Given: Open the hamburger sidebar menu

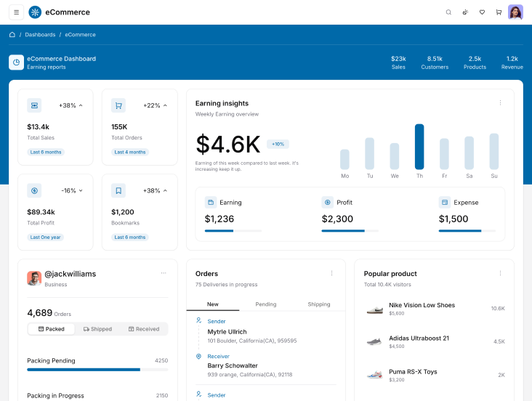Looking at the screenshot, I should click(16, 12).
